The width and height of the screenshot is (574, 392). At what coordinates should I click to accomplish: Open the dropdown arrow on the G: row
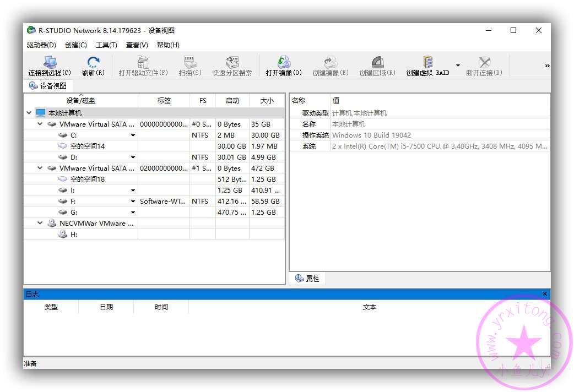[133, 213]
